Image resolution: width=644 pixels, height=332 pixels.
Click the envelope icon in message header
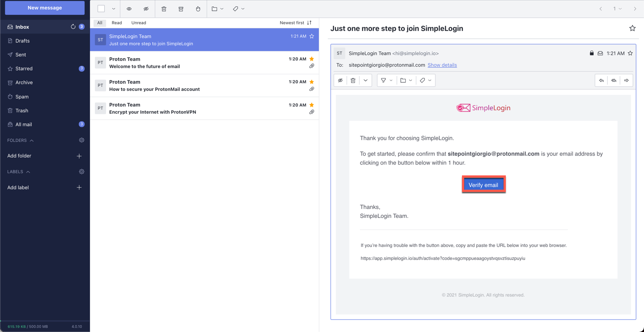[x=600, y=53]
